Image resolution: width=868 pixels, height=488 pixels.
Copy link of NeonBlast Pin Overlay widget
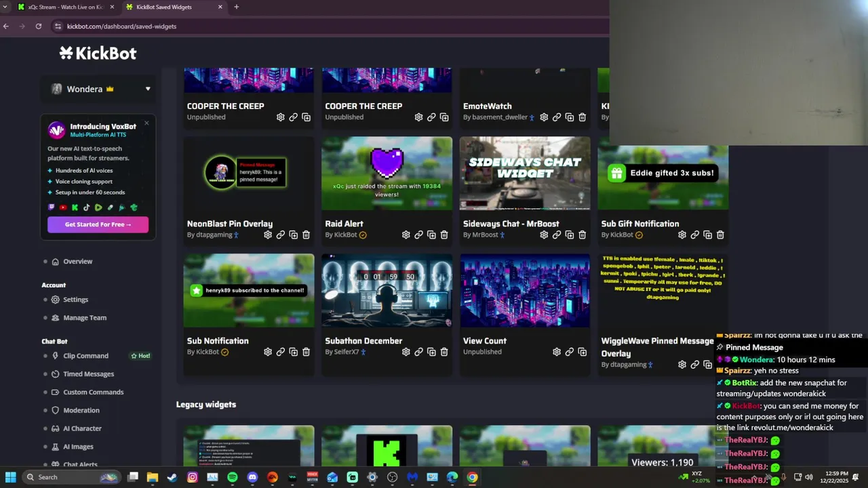coord(281,235)
